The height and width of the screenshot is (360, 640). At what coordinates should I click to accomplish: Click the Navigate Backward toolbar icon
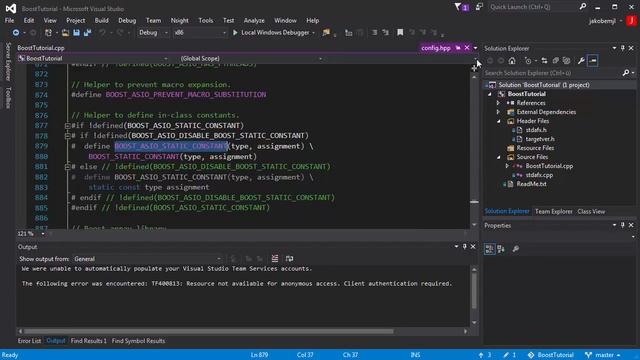tap(16, 33)
